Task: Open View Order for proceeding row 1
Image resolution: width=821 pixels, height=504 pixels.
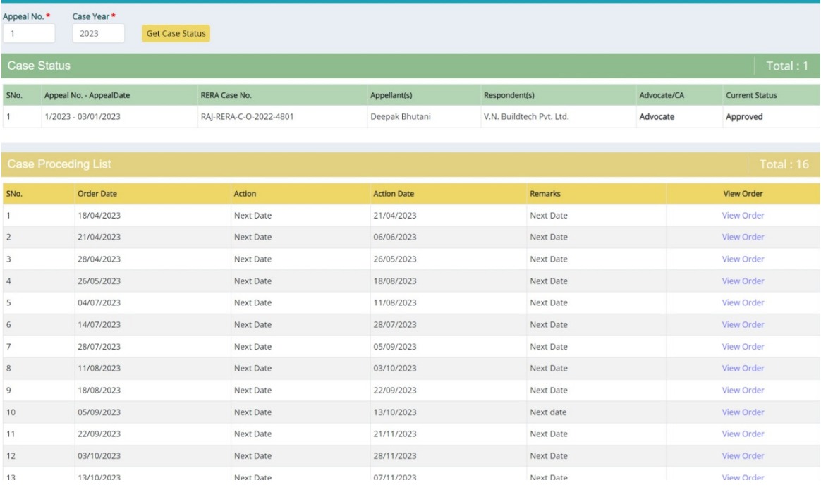Action: pos(743,216)
